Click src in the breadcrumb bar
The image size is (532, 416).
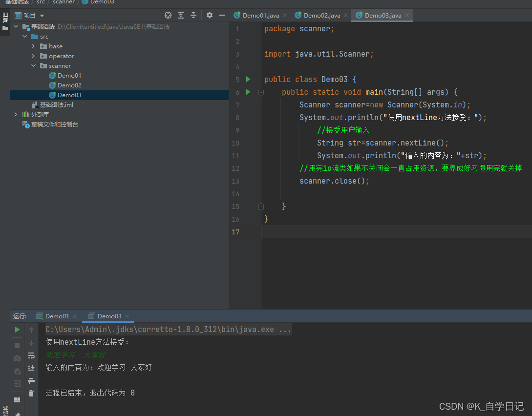tap(41, 2)
